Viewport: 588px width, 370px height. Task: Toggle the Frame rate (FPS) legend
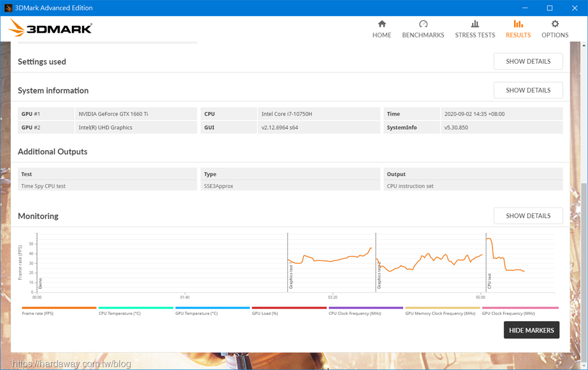[x=59, y=311]
